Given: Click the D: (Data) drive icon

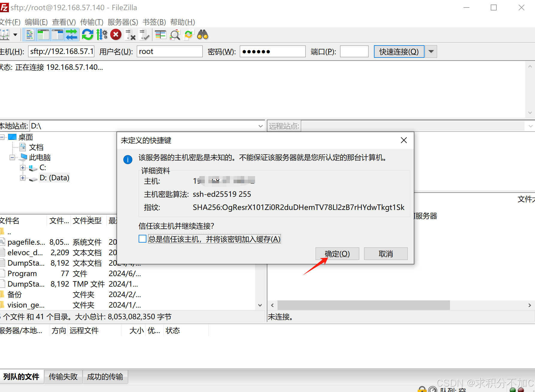Looking at the screenshot, I should coord(33,178).
